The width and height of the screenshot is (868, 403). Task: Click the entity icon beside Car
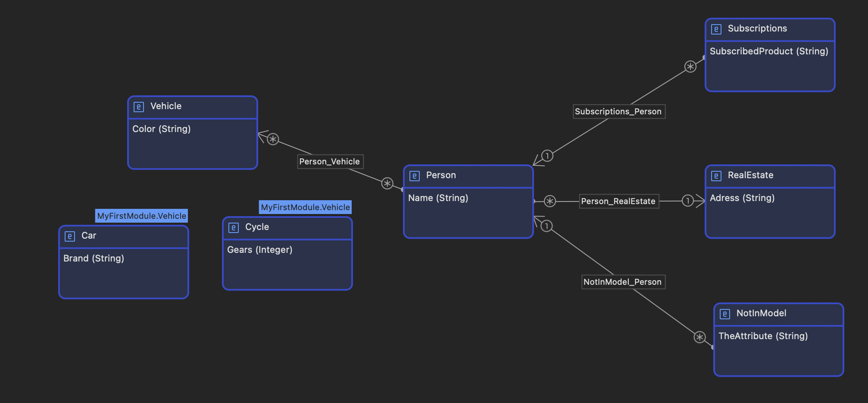[69, 236]
